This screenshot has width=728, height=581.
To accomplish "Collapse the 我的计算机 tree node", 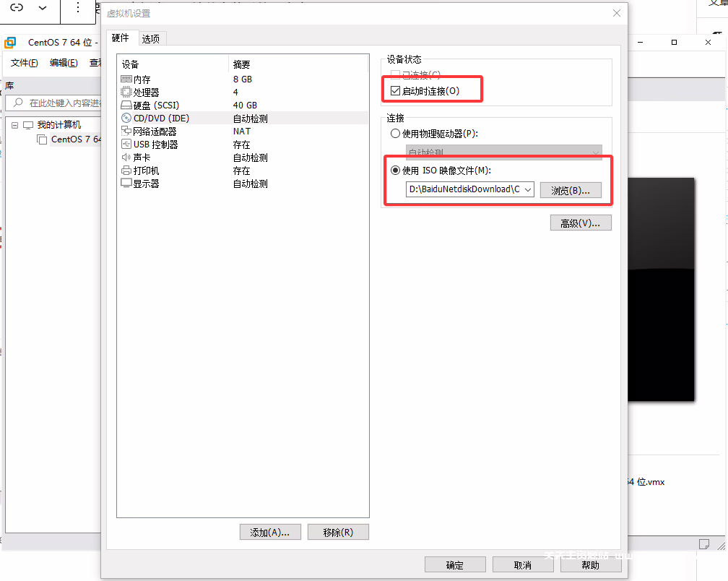I will [x=15, y=126].
